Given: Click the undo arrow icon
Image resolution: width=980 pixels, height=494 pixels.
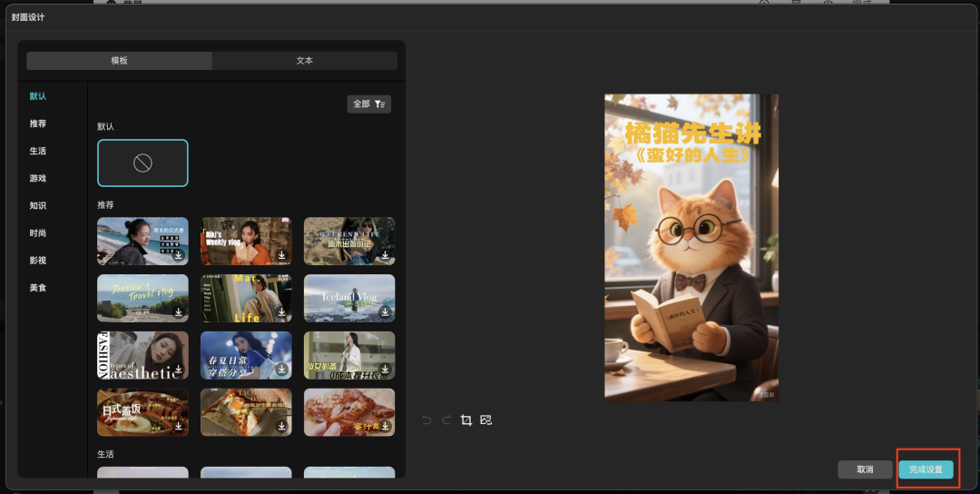Looking at the screenshot, I should [426, 420].
